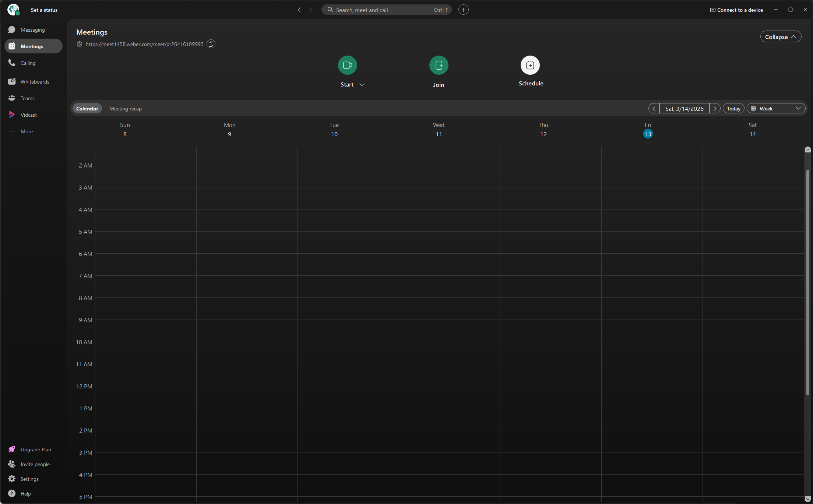This screenshot has height=504, width=813.
Task: Go to the next week arrow
Action: point(715,109)
